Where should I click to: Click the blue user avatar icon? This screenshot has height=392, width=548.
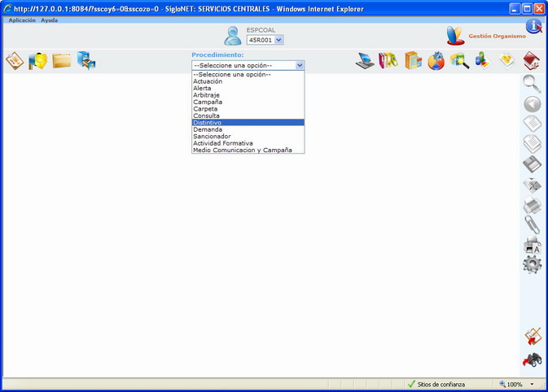232,36
